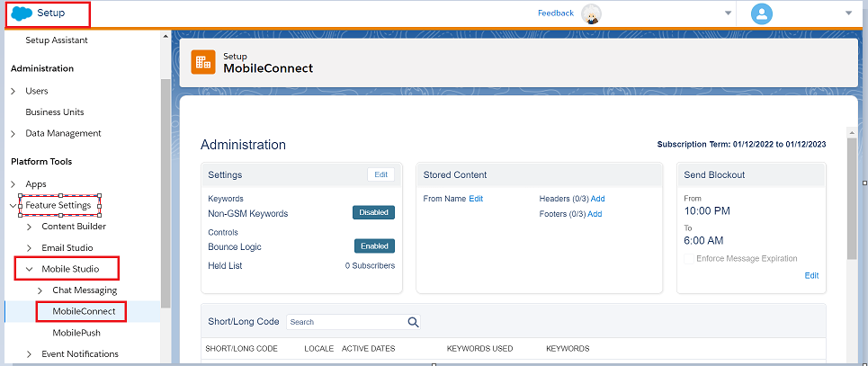Open the Feature Settings label
Viewport: 868px width, 366px height.
(x=58, y=205)
